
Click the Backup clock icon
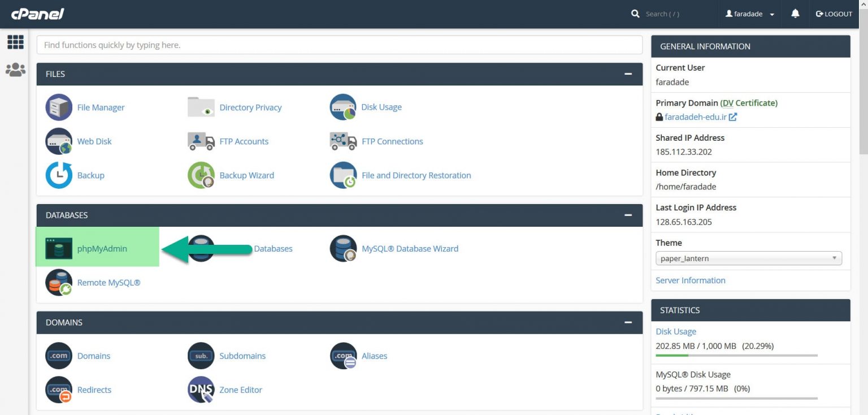pyautogui.click(x=59, y=175)
